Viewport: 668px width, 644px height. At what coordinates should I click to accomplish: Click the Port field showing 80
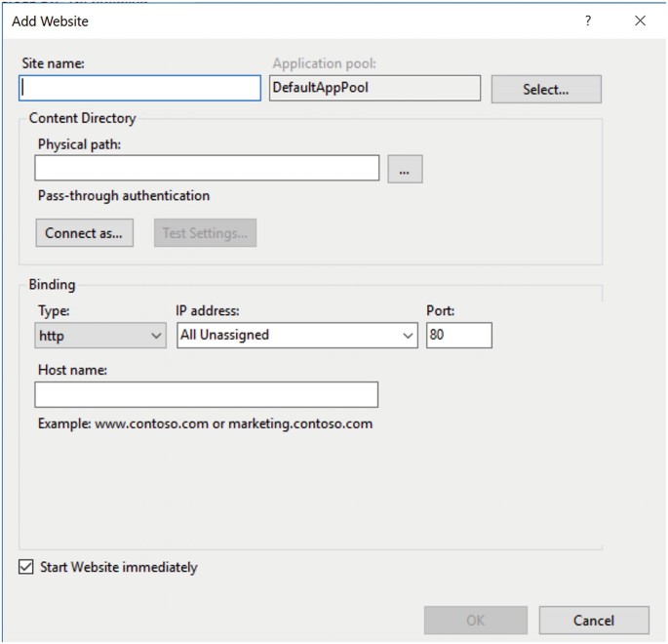pos(458,335)
